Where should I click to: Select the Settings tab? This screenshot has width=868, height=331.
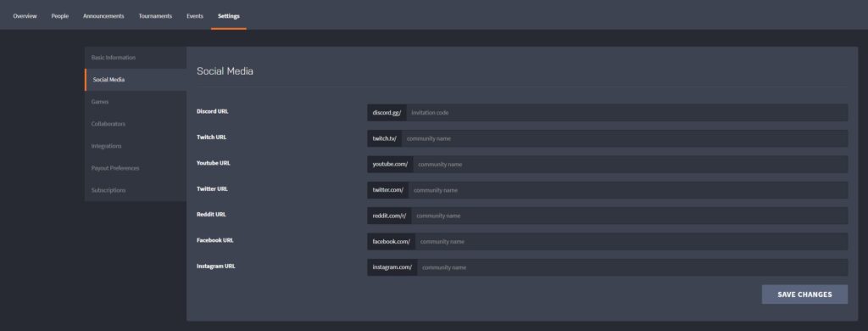pos(229,16)
